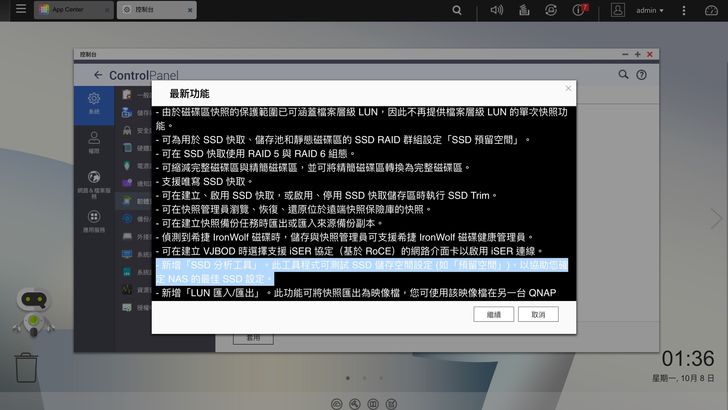
Task: Open system logs LOG icon item
Action: pyautogui.click(x=127, y=272)
